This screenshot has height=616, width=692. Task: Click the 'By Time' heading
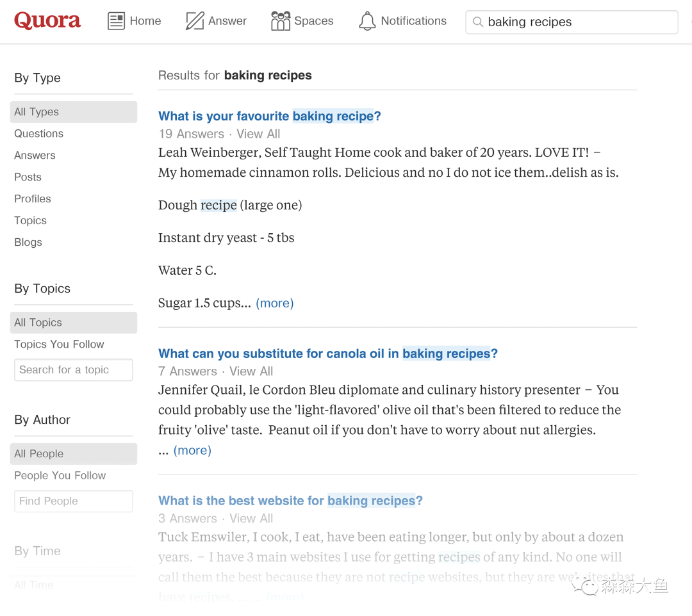(x=38, y=551)
